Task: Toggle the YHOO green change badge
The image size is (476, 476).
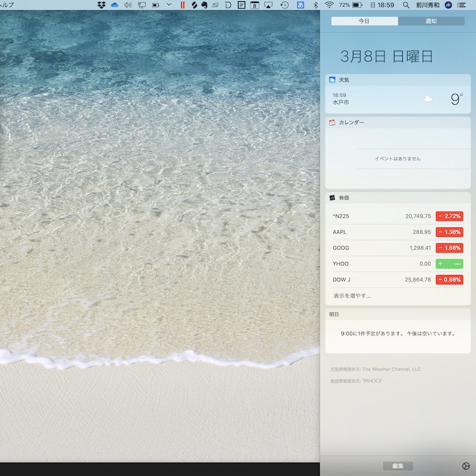Action: pos(449,264)
